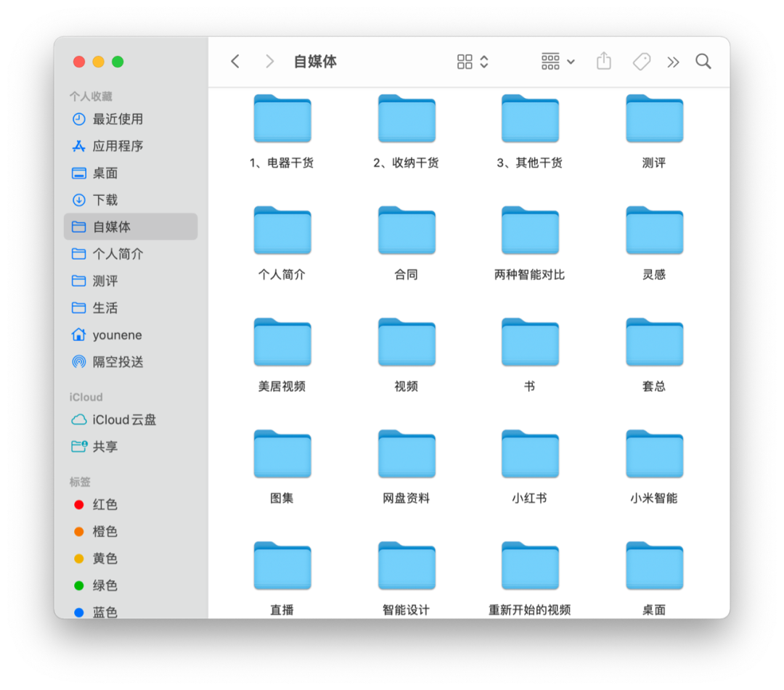Click the Share toolbar icon
Image resolution: width=784 pixels, height=690 pixels.
(x=604, y=61)
